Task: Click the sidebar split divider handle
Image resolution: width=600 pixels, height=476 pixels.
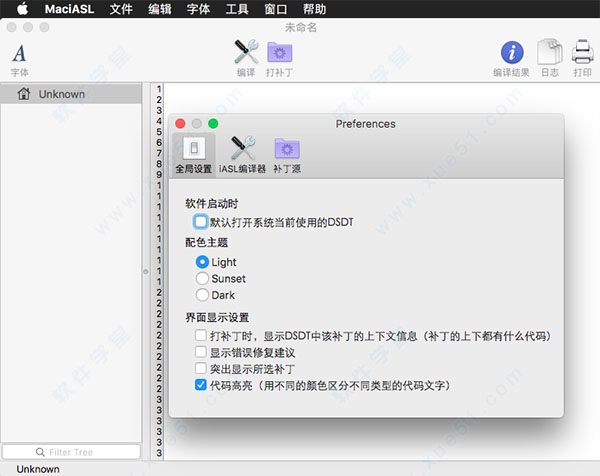Action: [145, 272]
